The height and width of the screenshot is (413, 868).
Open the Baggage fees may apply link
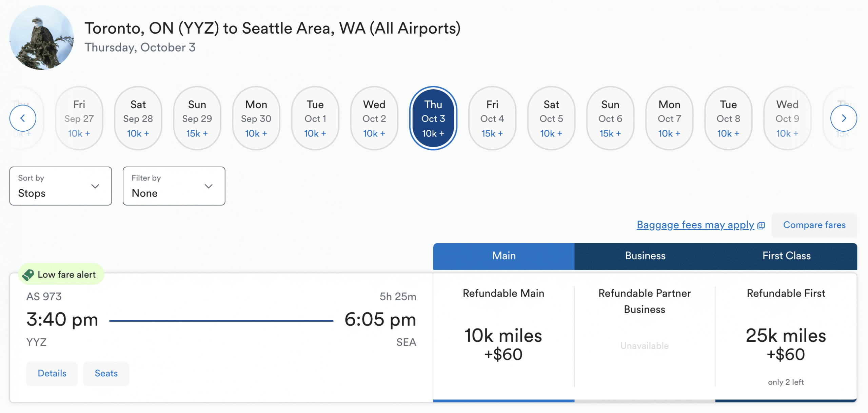click(x=695, y=225)
